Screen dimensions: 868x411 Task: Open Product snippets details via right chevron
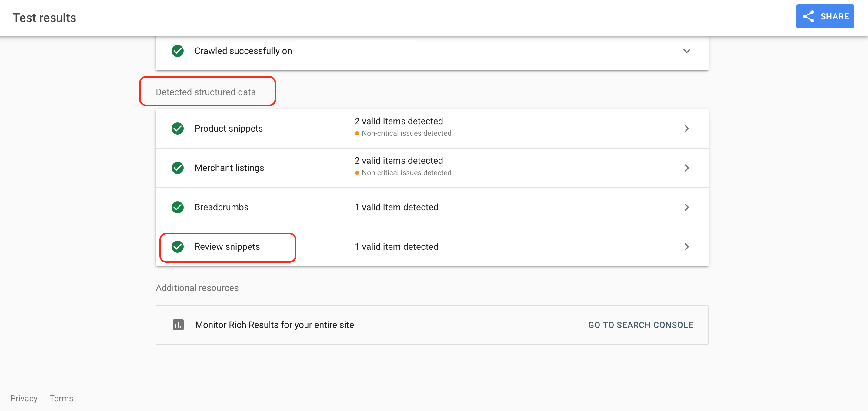pos(686,128)
